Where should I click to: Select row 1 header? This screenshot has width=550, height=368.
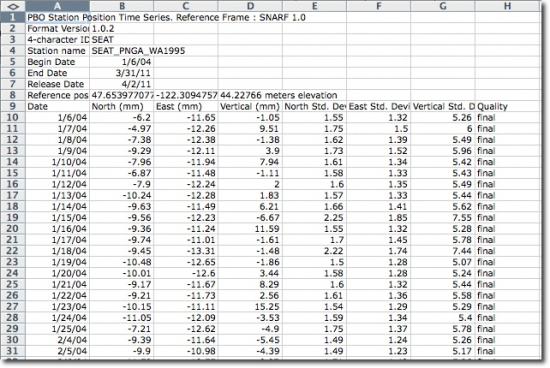click(x=13, y=17)
